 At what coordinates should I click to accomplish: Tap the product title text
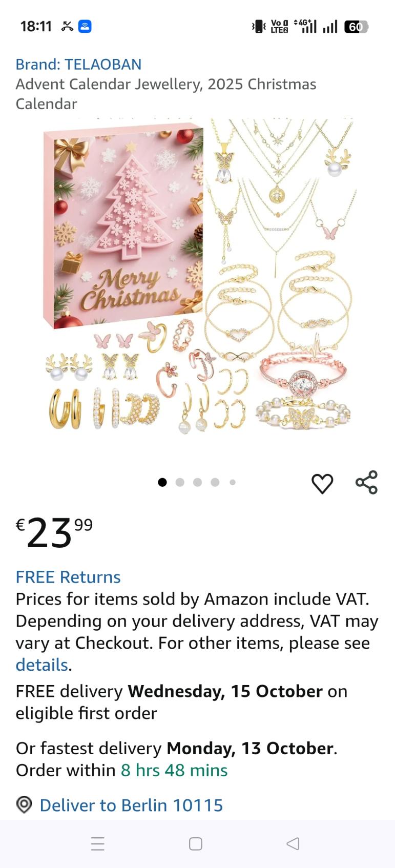click(166, 94)
